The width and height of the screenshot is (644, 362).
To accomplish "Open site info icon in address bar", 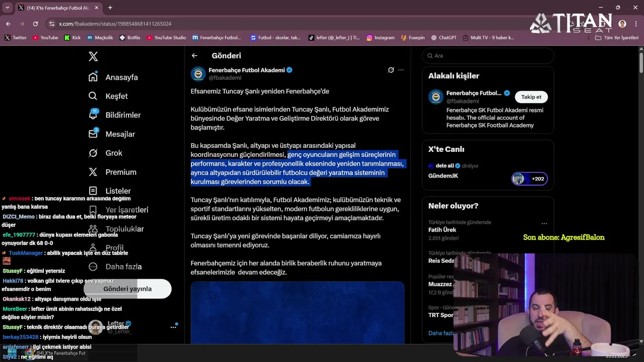I will pos(51,24).
